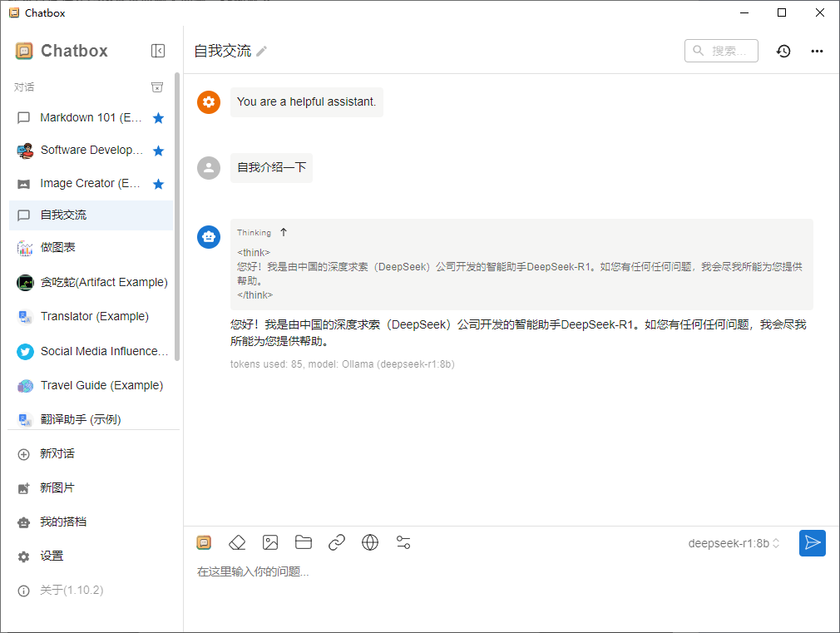Image resolution: width=840 pixels, height=633 pixels.
Task: Collapse the Thinking section arrow
Action: (x=284, y=232)
